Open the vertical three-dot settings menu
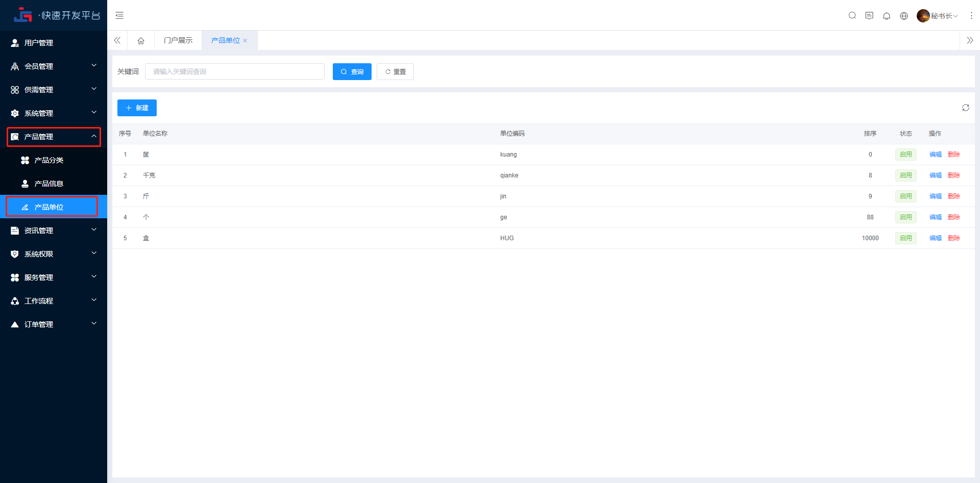The width and height of the screenshot is (980, 483). coord(971,16)
